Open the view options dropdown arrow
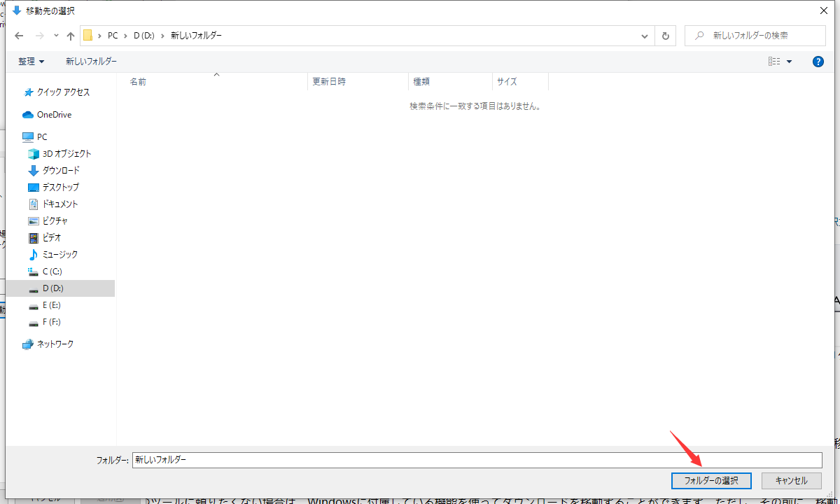The image size is (840, 504). [x=790, y=62]
